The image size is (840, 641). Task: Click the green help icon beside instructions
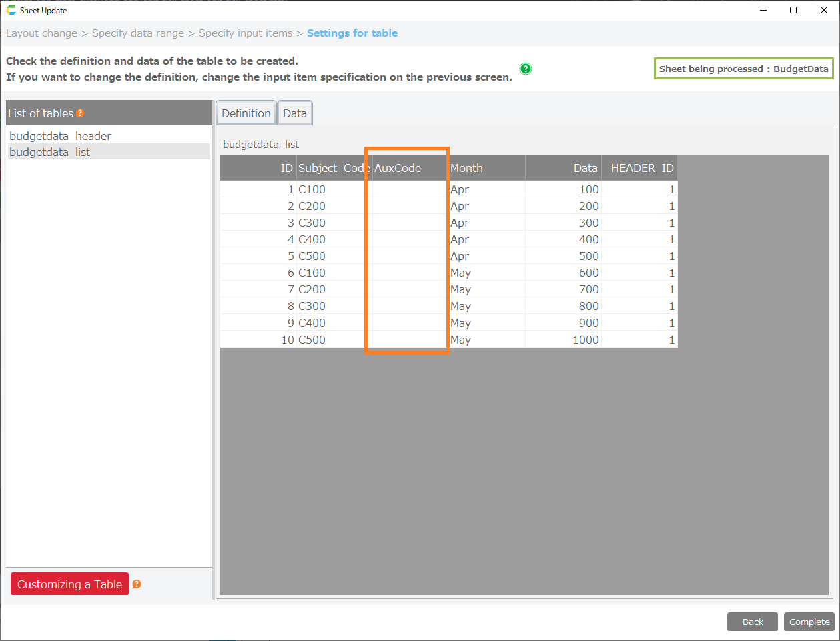coord(526,69)
